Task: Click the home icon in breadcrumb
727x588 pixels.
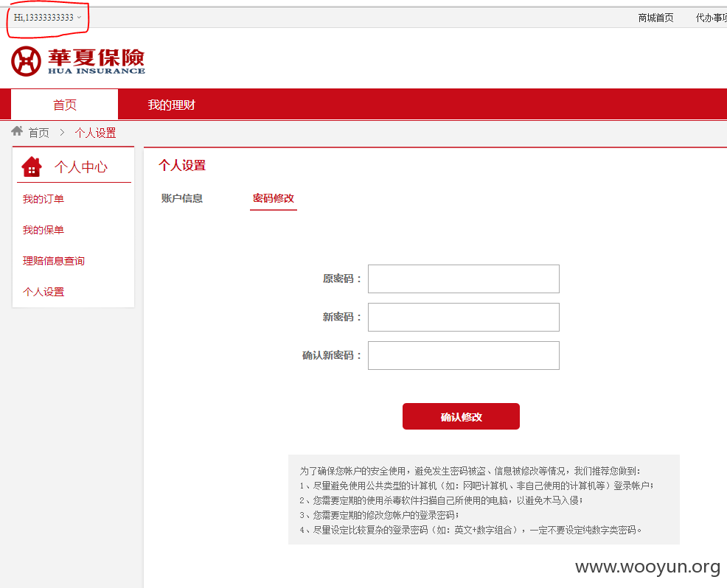Action: (17, 131)
